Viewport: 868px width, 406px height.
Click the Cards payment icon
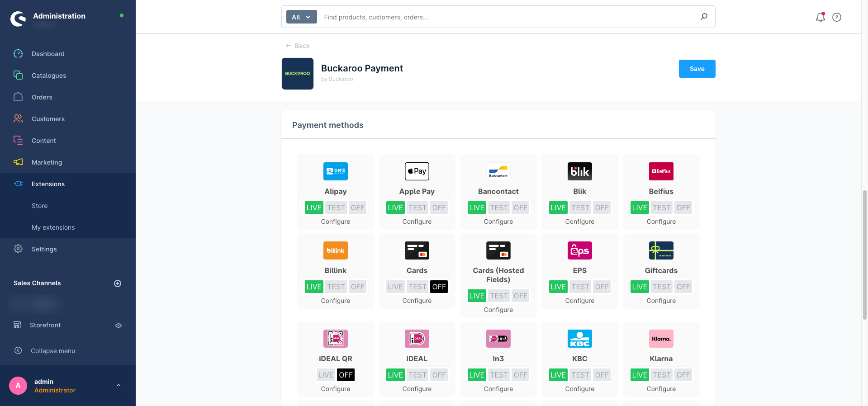click(417, 250)
